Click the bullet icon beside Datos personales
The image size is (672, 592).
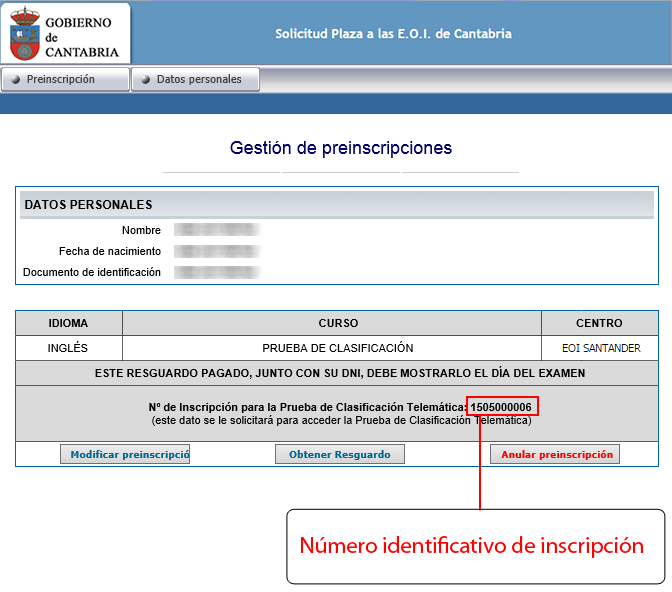(146, 79)
